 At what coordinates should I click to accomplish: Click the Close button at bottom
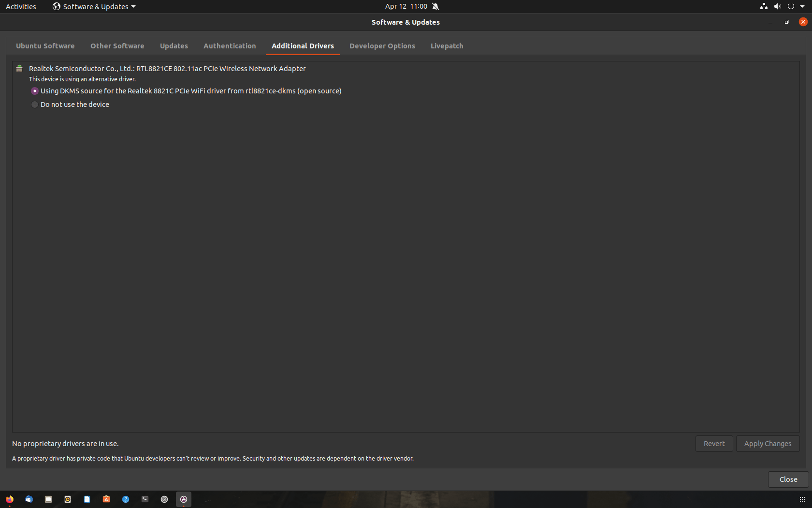(x=788, y=479)
